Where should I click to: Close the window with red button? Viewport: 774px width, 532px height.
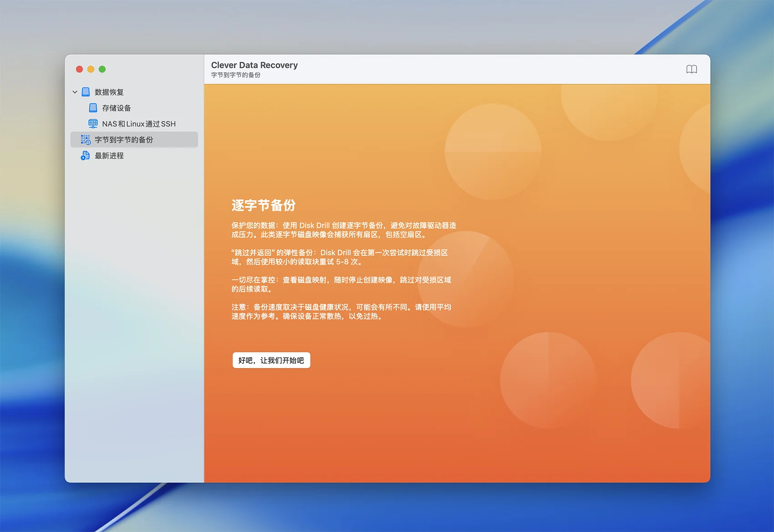(79, 69)
